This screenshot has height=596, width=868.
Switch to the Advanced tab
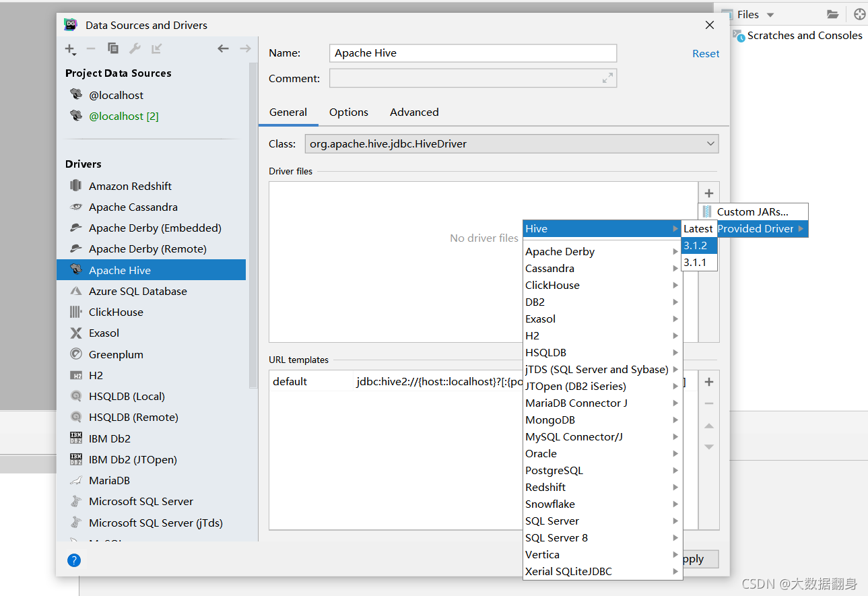414,112
